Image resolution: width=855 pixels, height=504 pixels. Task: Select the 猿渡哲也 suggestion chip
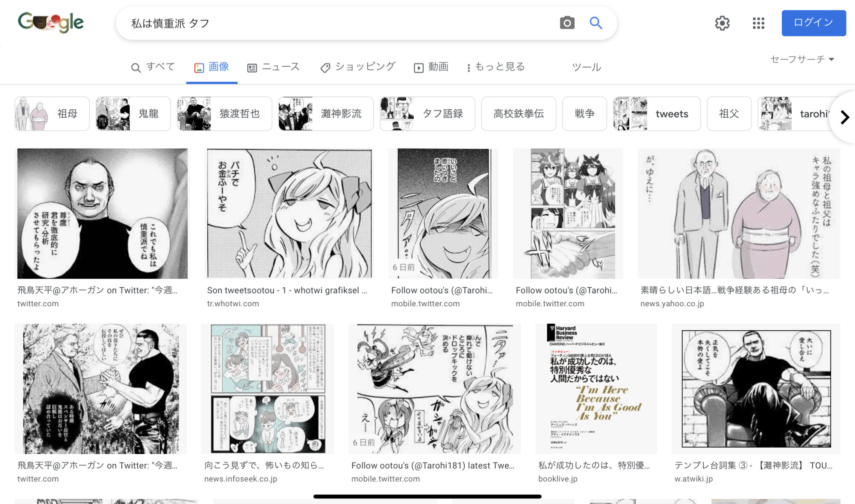224,114
